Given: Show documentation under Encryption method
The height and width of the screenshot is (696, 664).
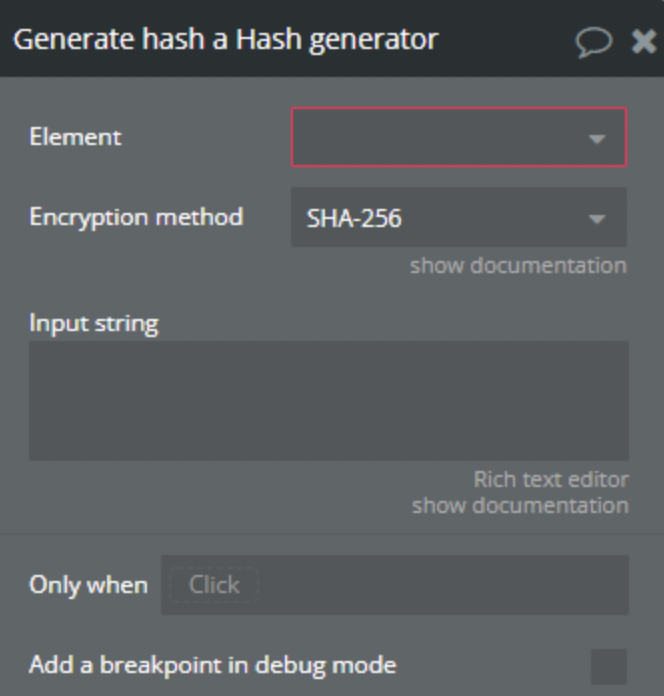Looking at the screenshot, I should pos(518,266).
